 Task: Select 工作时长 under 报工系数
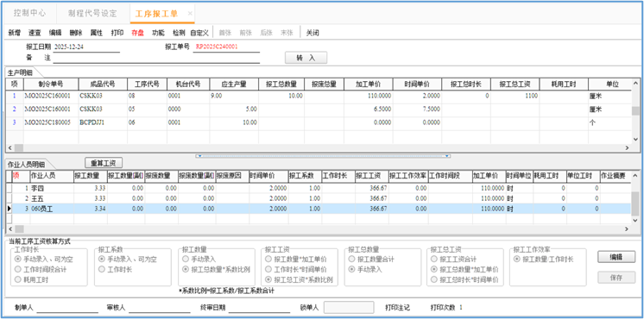(117, 270)
